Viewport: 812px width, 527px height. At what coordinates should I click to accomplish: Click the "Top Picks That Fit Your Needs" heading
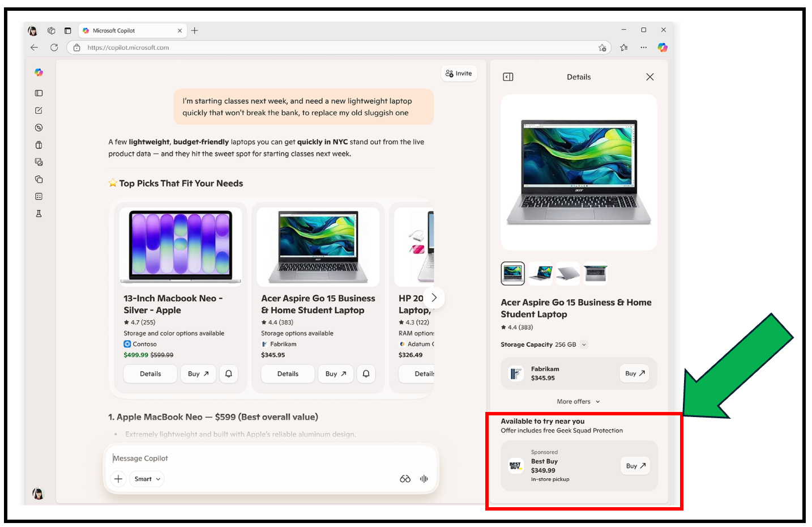point(181,184)
